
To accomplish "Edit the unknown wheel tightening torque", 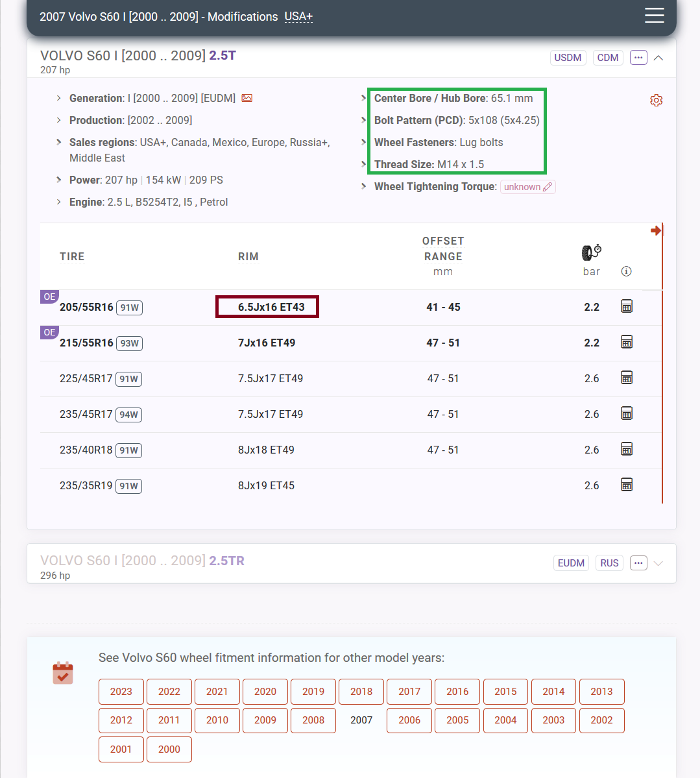I will click(527, 187).
